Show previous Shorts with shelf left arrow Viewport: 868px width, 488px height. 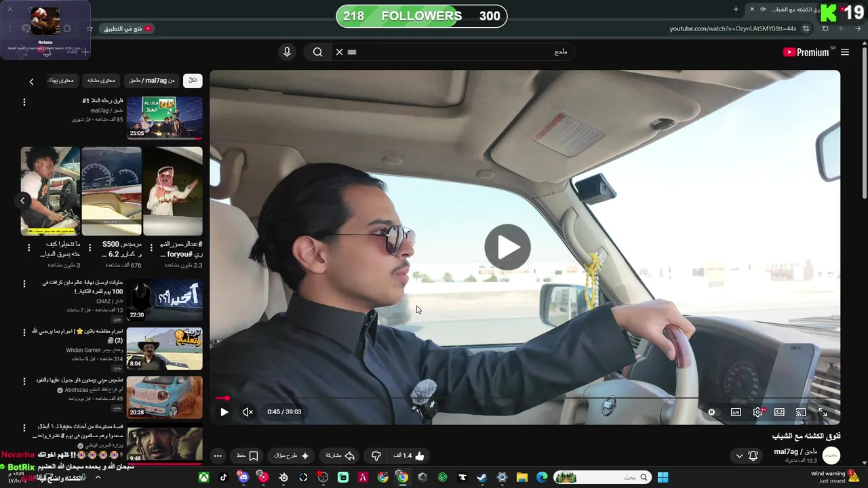[x=22, y=200]
